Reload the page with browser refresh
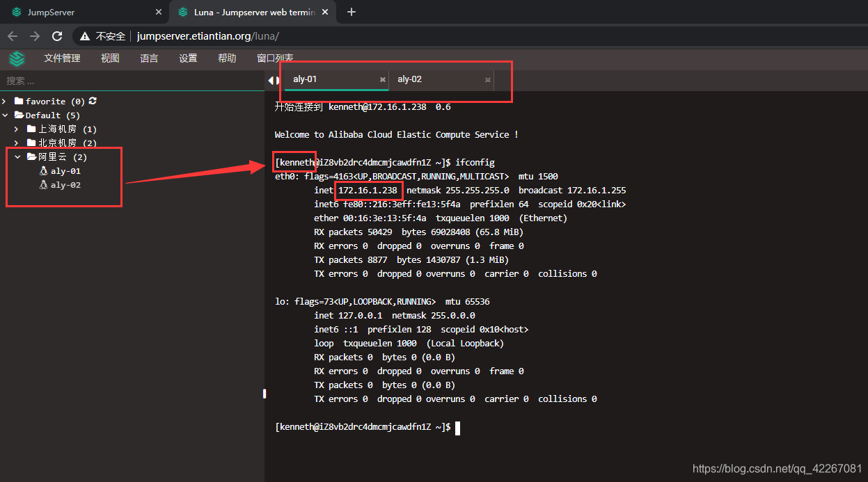868x482 pixels. pos(57,36)
